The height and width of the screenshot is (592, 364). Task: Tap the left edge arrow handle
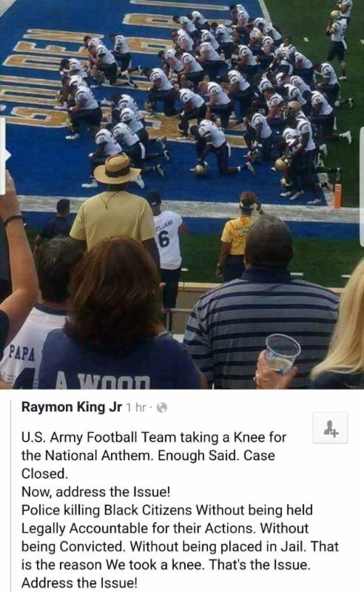pos(4,156)
